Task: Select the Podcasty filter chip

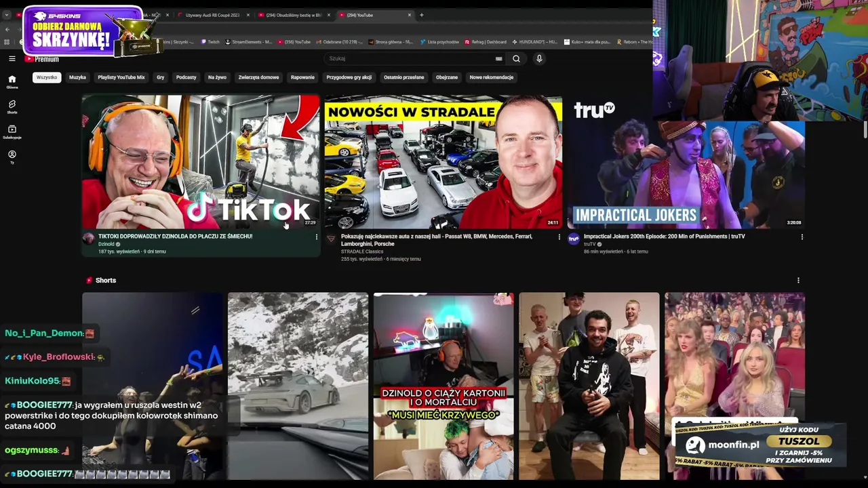Action: click(186, 77)
